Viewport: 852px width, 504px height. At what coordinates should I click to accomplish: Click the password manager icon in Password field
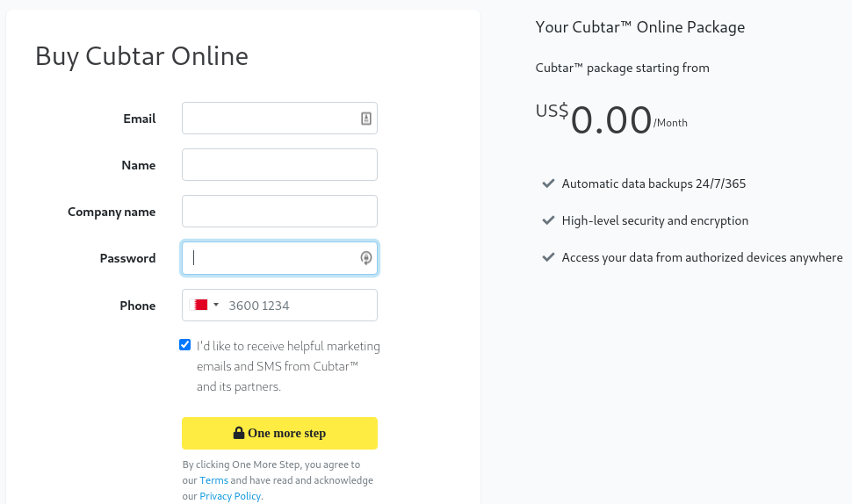[x=366, y=258]
